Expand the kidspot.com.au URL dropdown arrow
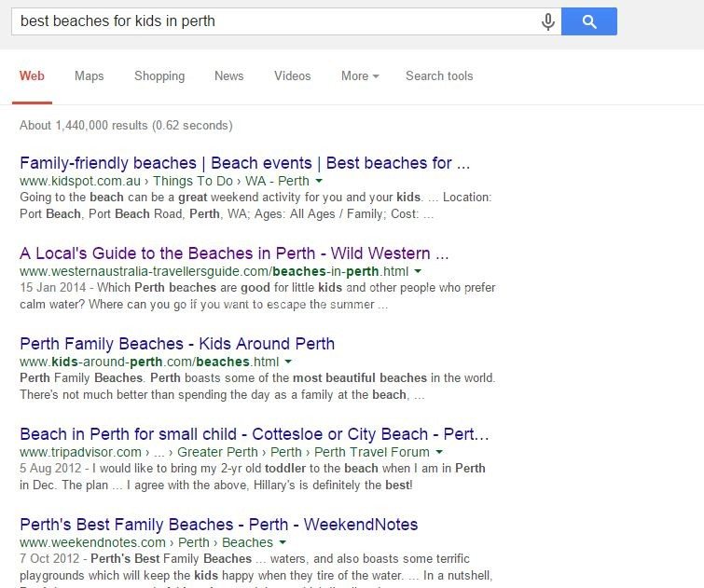This screenshot has width=704, height=588. coord(319,181)
